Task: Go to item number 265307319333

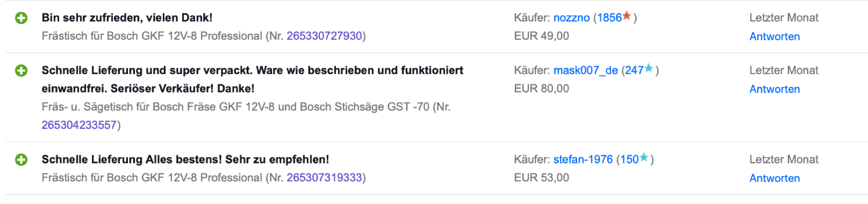Action: (324, 178)
